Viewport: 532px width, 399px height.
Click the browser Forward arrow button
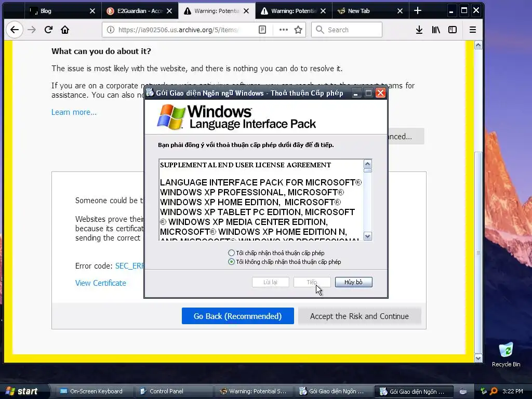pyautogui.click(x=32, y=30)
